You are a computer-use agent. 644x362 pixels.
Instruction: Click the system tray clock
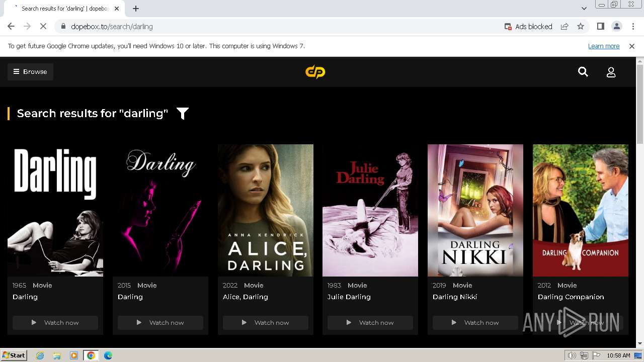[618, 355]
